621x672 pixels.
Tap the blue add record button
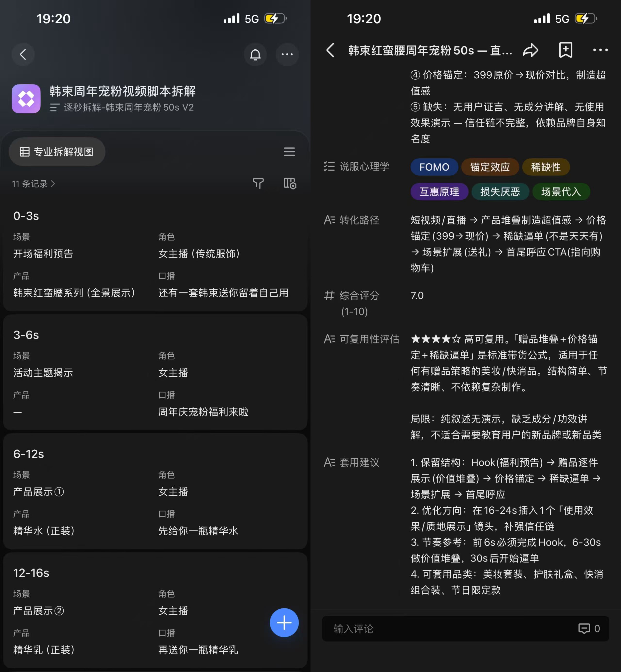click(x=284, y=623)
